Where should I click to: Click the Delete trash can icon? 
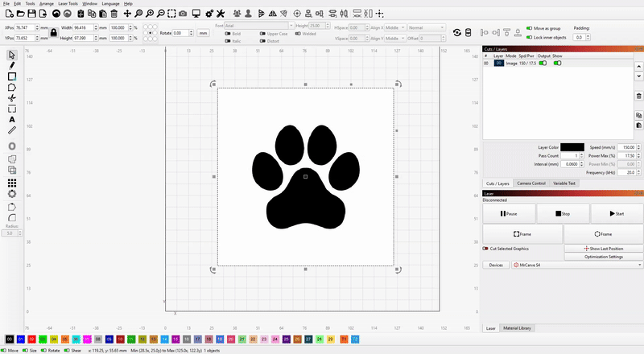tap(114, 14)
